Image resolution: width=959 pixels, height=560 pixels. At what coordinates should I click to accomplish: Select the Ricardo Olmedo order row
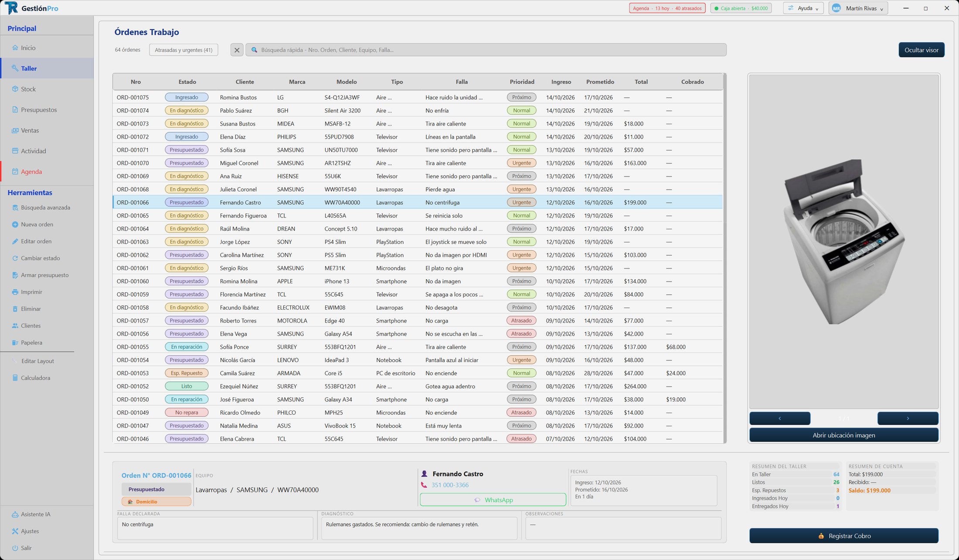click(418, 413)
